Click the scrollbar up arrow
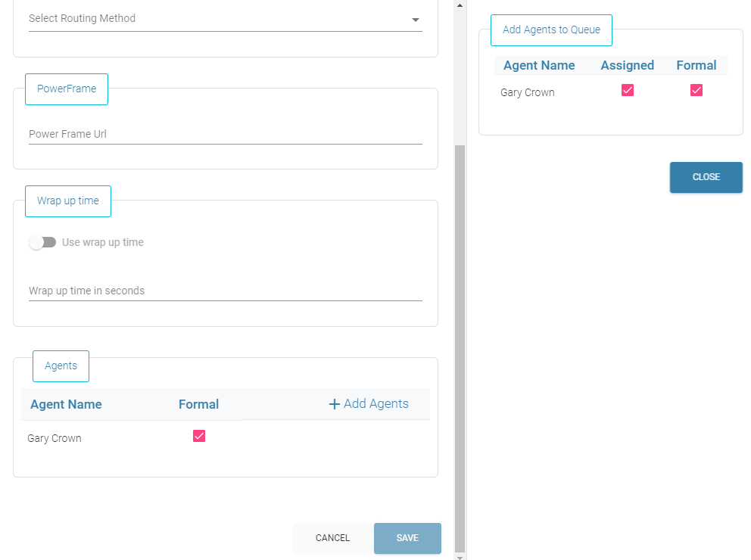The width and height of the screenshot is (751, 560). (x=459, y=5)
